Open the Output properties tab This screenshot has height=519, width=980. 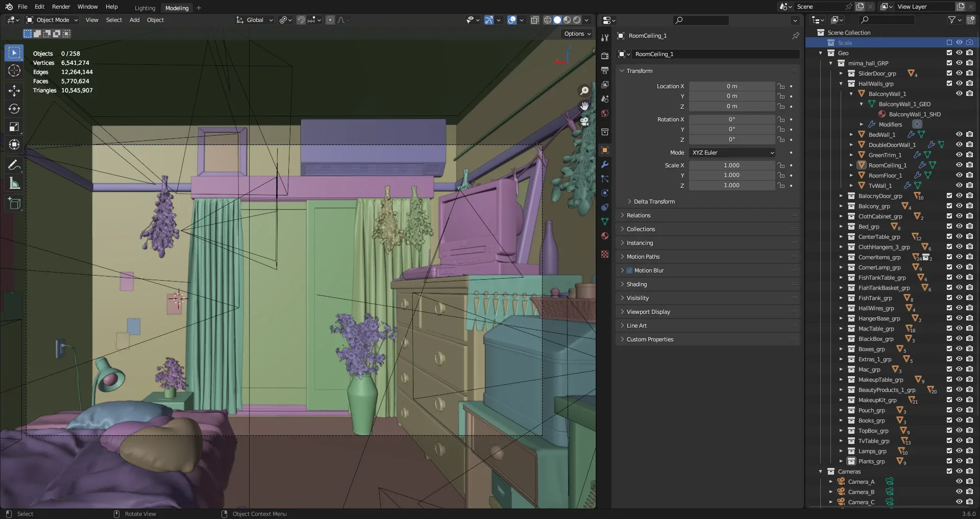point(605,70)
